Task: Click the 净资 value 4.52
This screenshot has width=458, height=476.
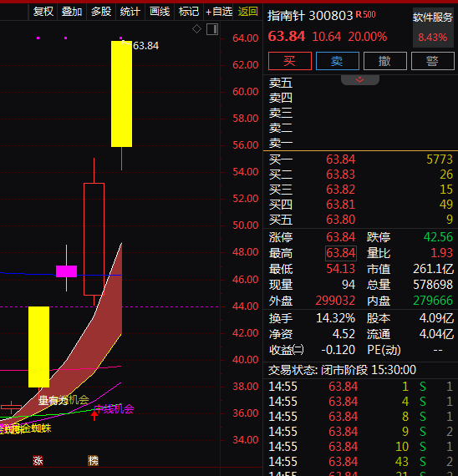Action: pyautogui.click(x=343, y=334)
